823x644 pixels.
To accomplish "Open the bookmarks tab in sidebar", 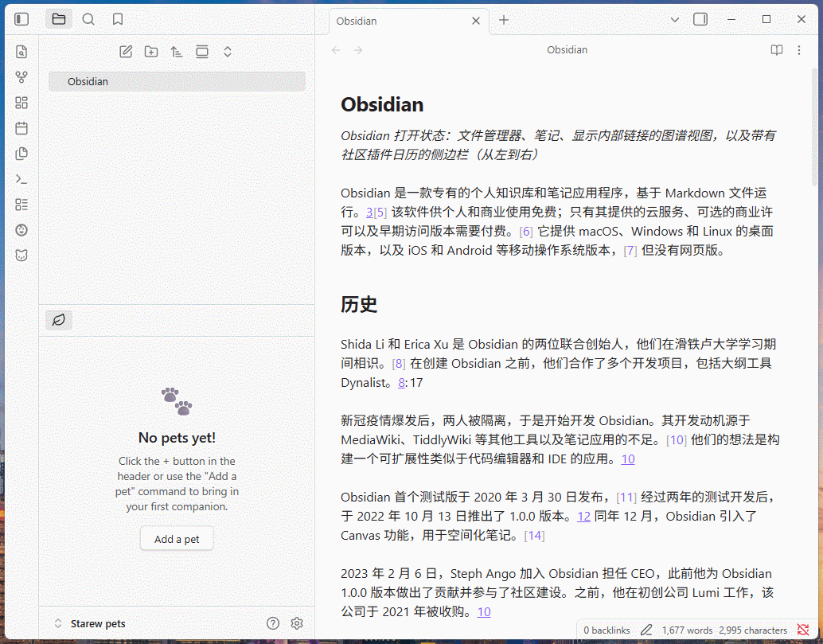I will (x=118, y=19).
